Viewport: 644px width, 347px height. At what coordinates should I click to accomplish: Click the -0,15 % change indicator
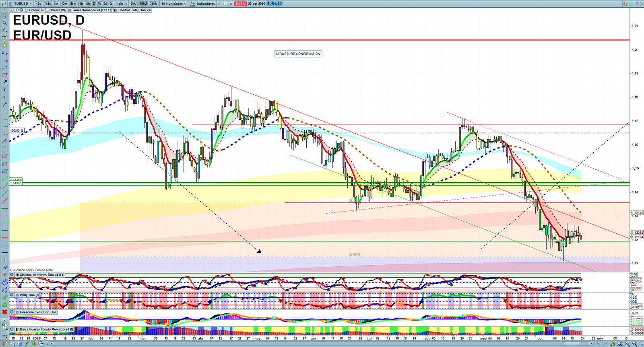[240, 4]
